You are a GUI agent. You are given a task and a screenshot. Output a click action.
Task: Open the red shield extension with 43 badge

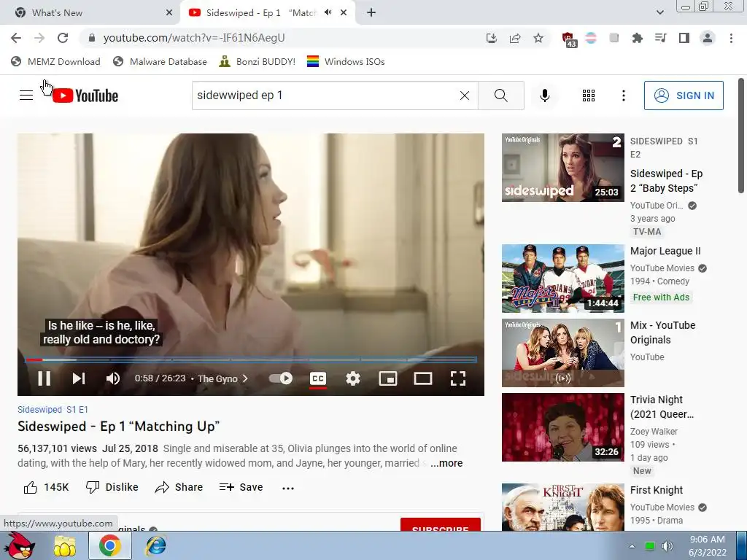tap(568, 39)
